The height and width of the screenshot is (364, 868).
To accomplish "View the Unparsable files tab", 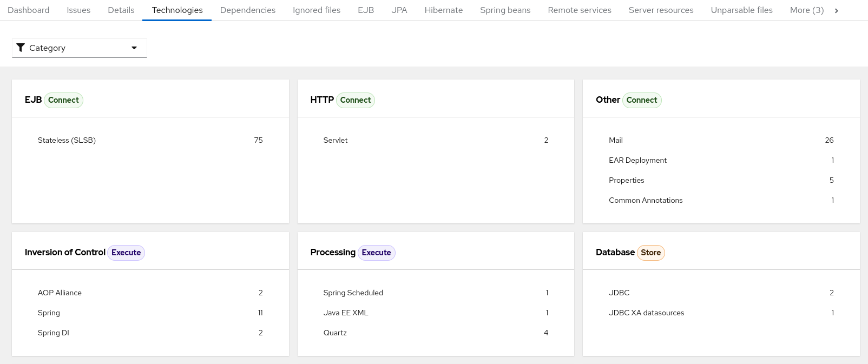I will 741,10.
